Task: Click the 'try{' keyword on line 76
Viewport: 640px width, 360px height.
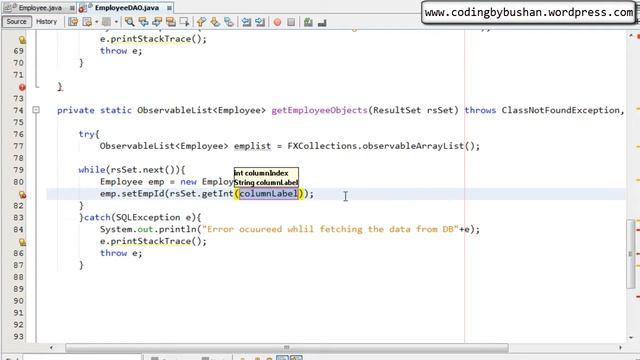Action: click(x=89, y=134)
